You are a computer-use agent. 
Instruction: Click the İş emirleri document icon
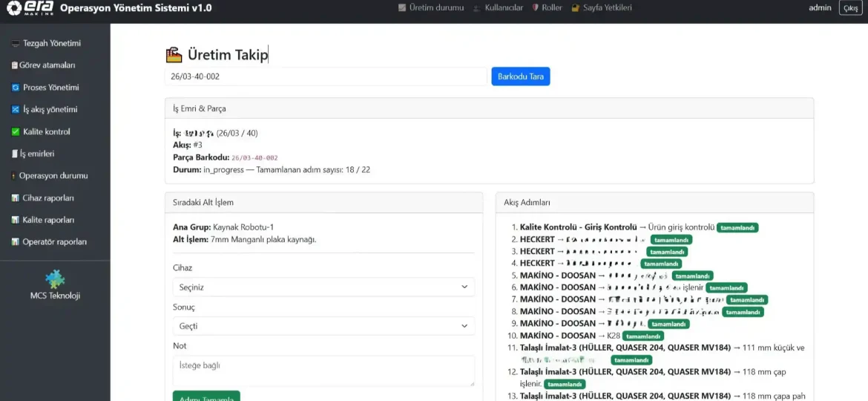[x=13, y=154]
